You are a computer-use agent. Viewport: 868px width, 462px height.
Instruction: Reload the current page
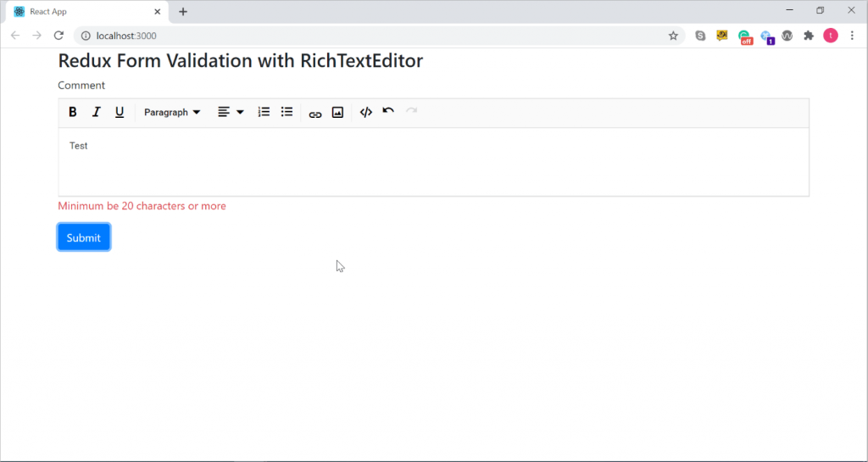pyautogui.click(x=58, y=36)
